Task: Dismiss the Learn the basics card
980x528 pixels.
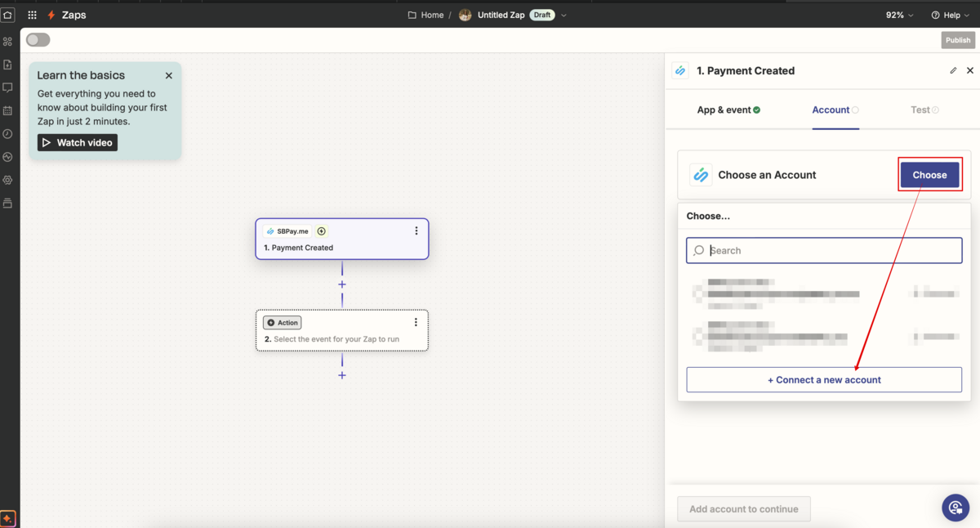Action: [169, 75]
